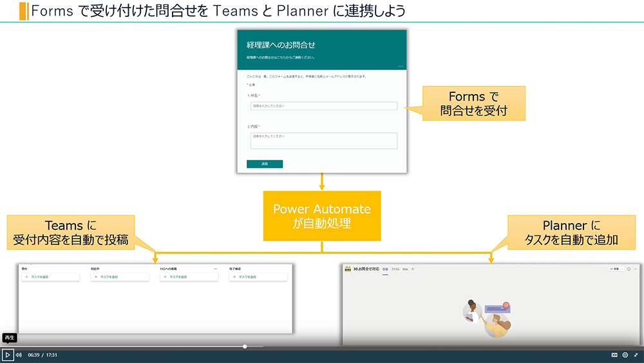
Task: Click the green 送信 submit button
Action: (x=265, y=164)
